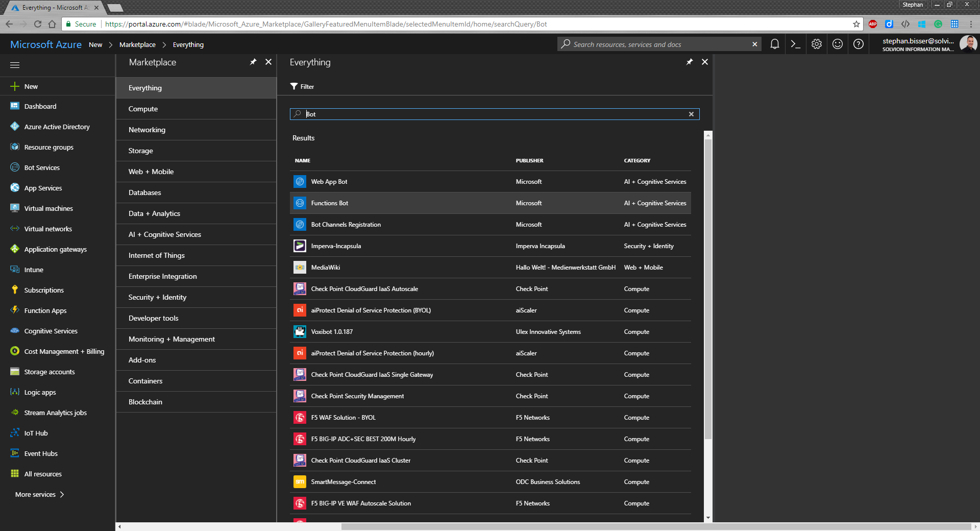Image resolution: width=980 pixels, height=531 pixels.
Task: Open the Bot Channels Registration result
Action: (x=490, y=225)
